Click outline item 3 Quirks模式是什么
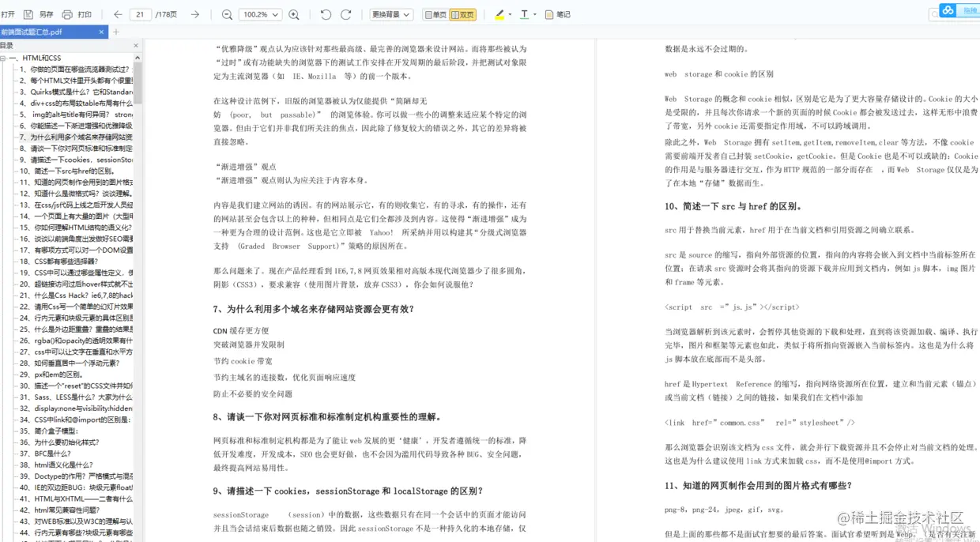 coord(76,92)
